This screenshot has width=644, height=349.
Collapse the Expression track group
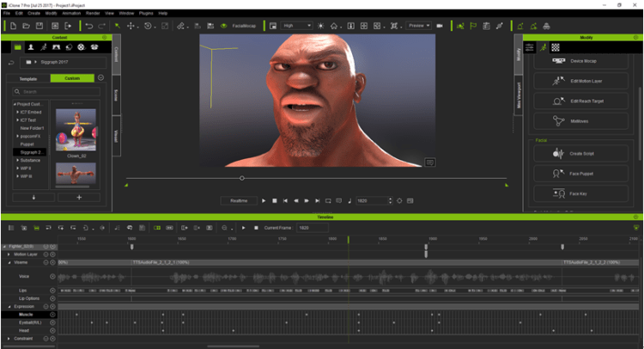pos(9,307)
